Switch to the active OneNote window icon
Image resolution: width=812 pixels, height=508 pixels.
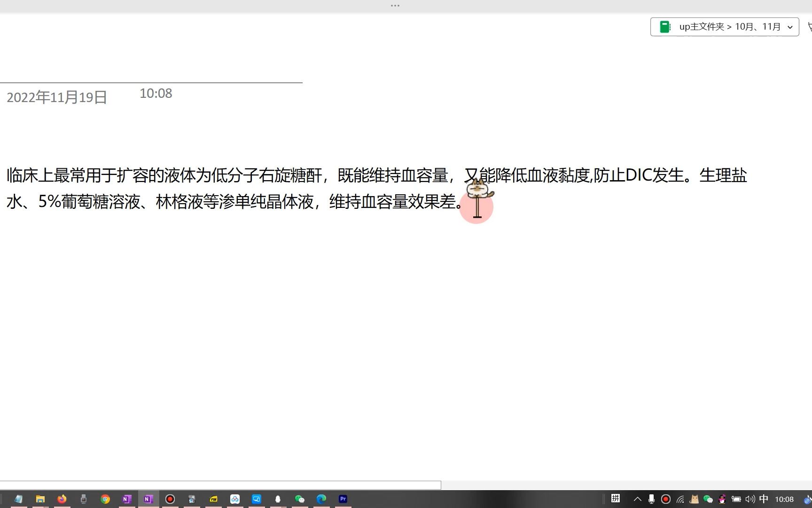(x=148, y=499)
